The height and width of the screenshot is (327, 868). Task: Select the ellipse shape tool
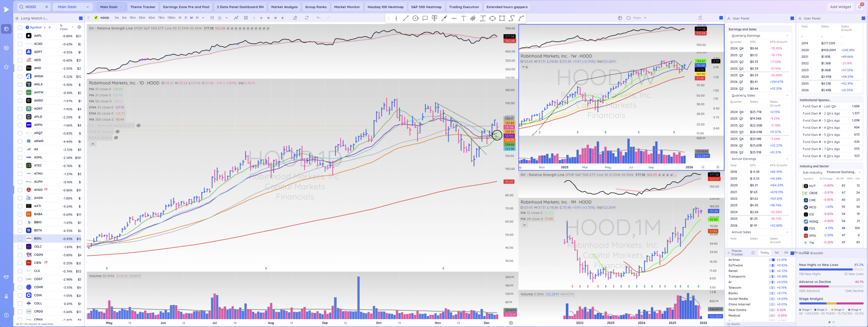click(492, 18)
